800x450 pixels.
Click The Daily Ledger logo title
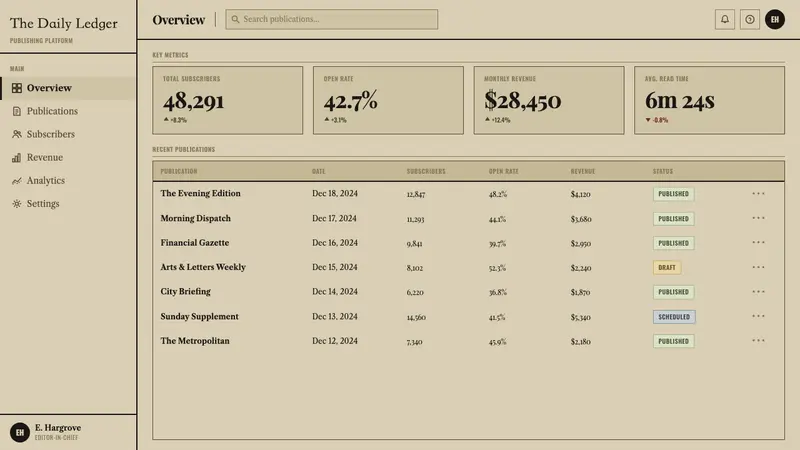pos(64,23)
